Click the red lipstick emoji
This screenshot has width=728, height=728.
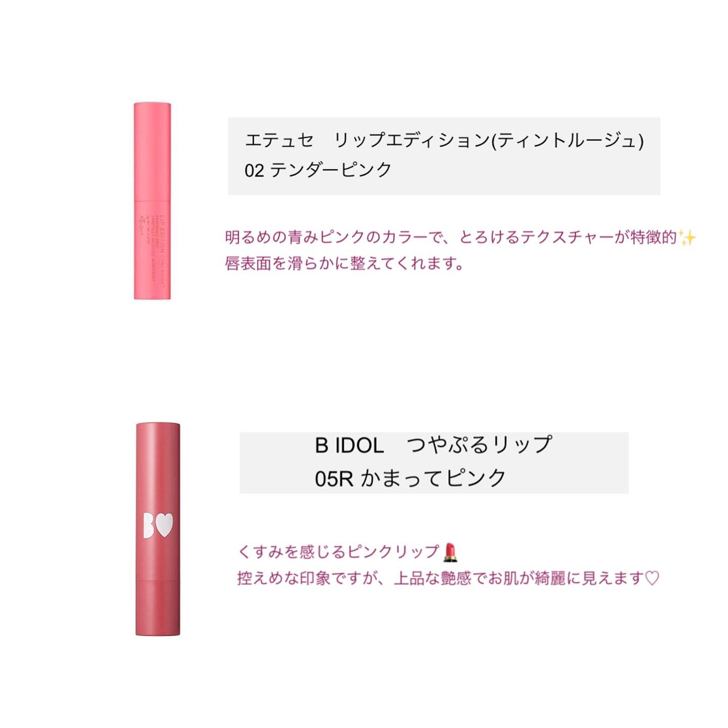tap(450, 552)
